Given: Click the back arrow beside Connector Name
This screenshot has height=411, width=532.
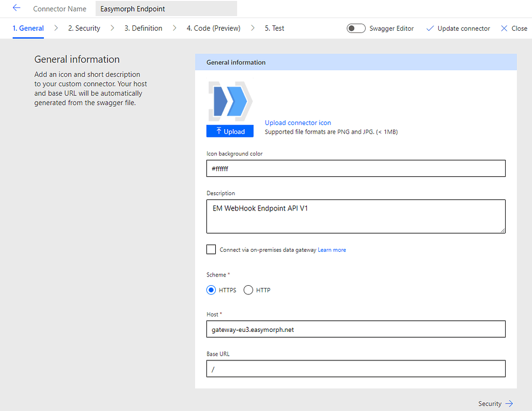Looking at the screenshot, I should [x=15, y=8].
